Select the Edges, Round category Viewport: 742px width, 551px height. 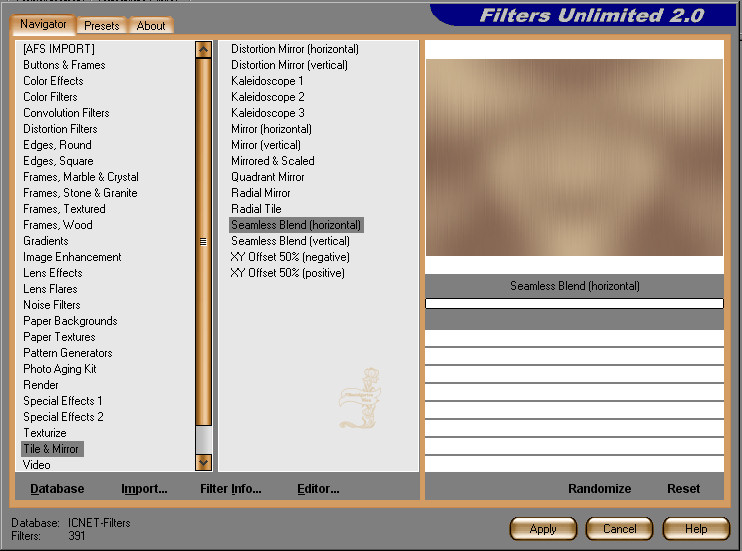tap(58, 145)
